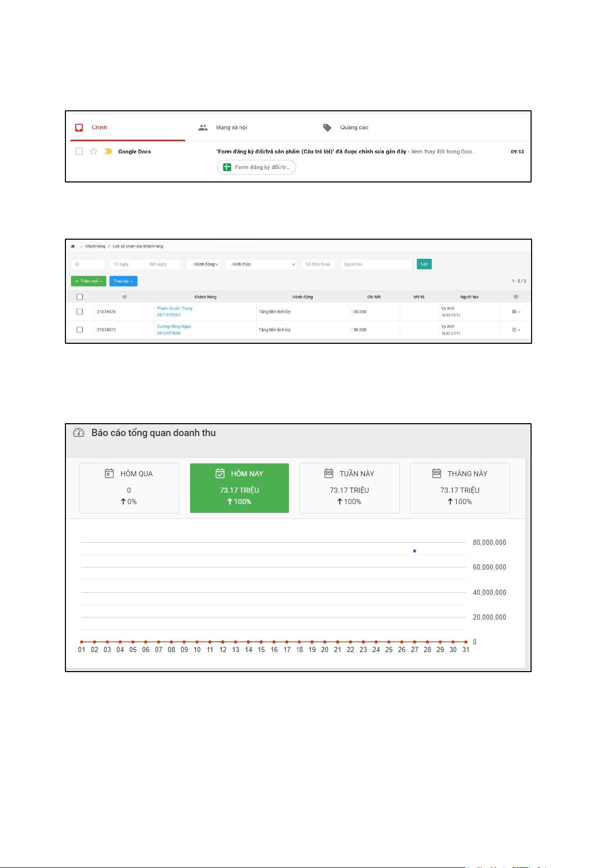
Task: Click the Từ ngày date field
Action: 127,264
